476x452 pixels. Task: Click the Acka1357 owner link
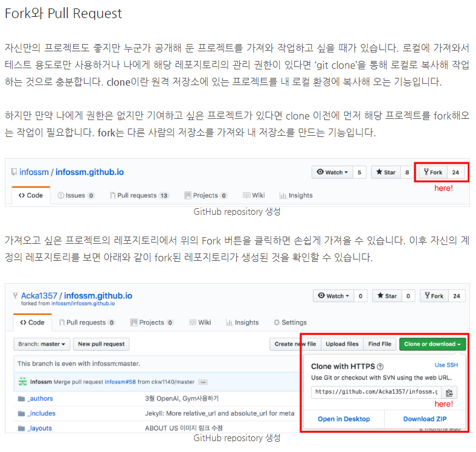coord(39,296)
